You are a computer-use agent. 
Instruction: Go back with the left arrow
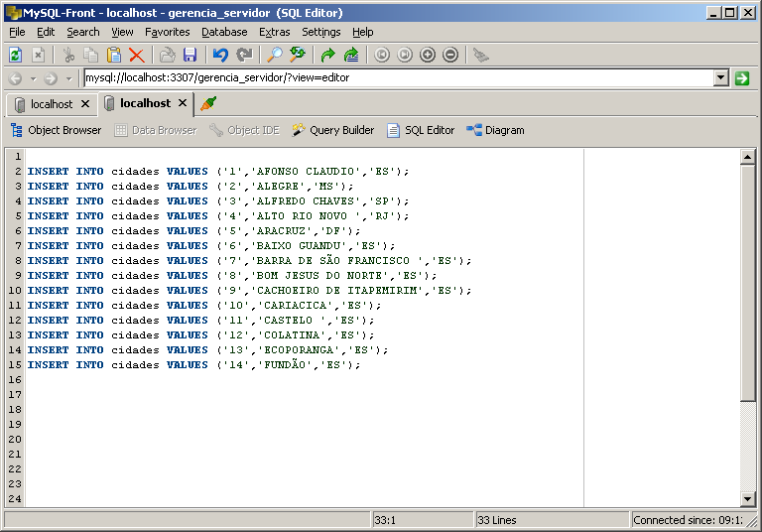click(16, 78)
